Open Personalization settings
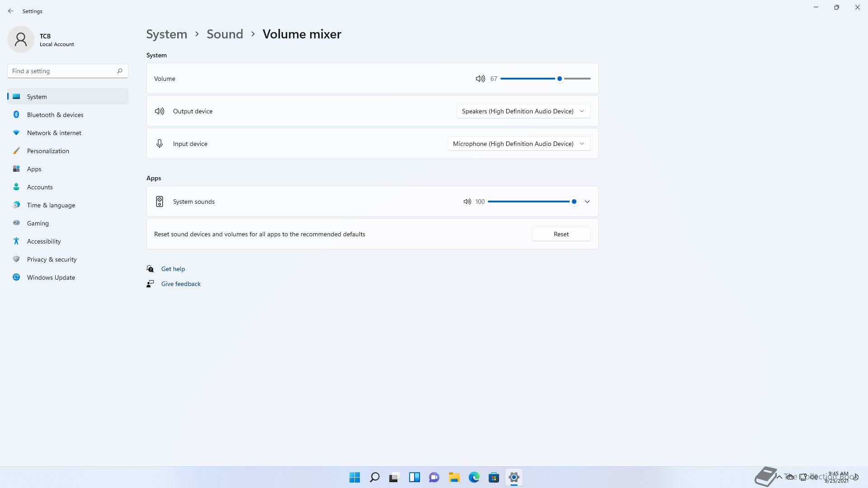 point(68,151)
